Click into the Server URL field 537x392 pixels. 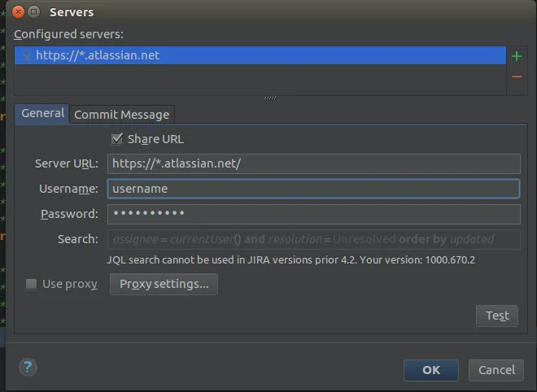[x=313, y=163]
